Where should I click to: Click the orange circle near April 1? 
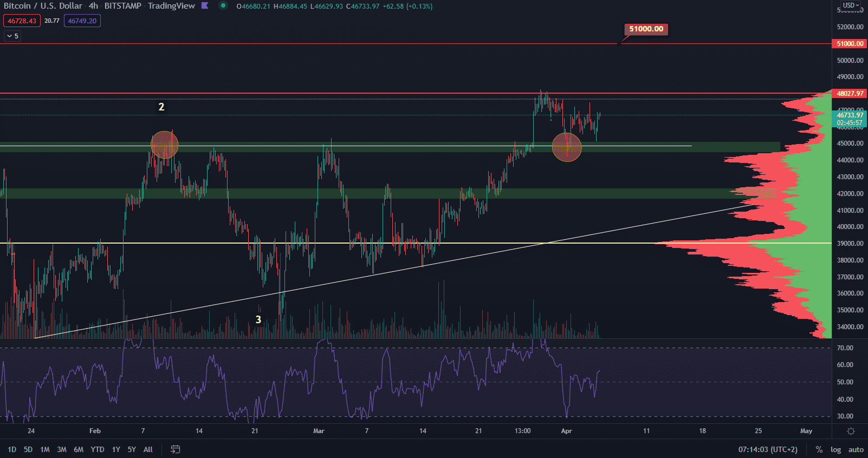(x=567, y=147)
